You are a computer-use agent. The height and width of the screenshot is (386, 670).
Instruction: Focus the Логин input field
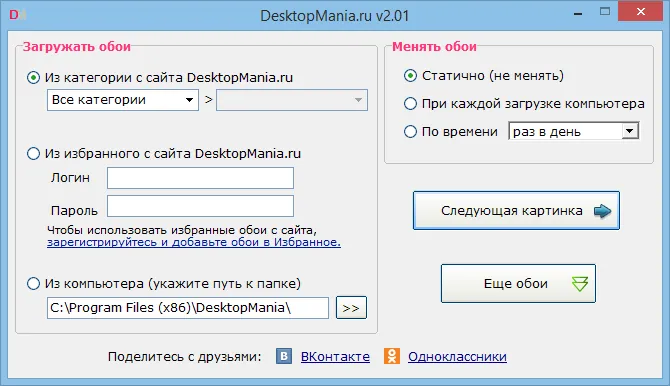[x=200, y=178]
